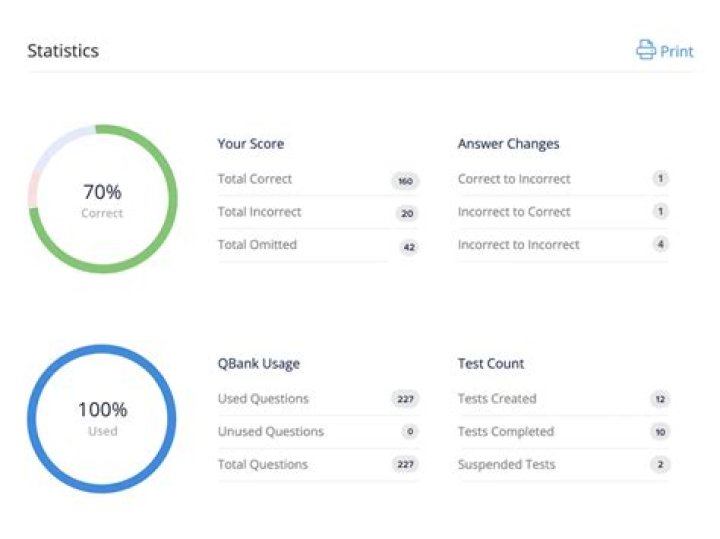720x539 pixels.
Task: Select the Total Incorrect row label
Action: pyautogui.click(x=259, y=212)
